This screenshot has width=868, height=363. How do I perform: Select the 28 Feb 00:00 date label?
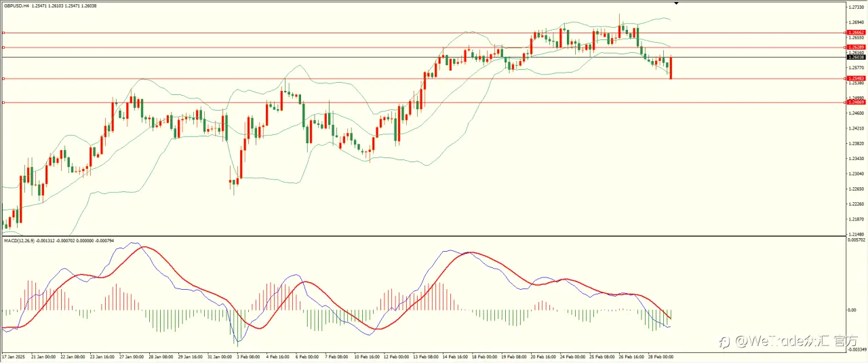tap(661, 356)
